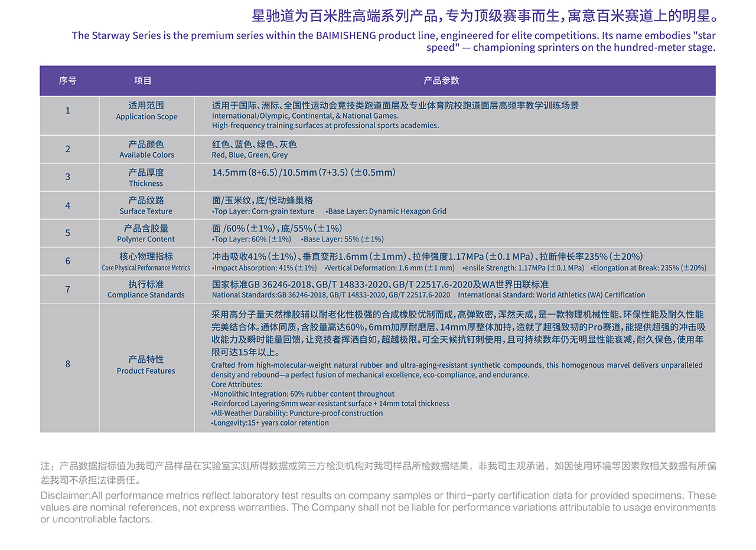Click the National Standards GB 36246-2018 line
The height and width of the screenshot is (550, 756).
click(331, 295)
